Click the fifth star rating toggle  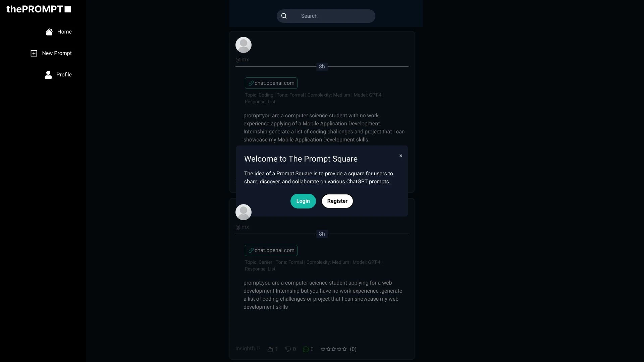(x=345, y=349)
